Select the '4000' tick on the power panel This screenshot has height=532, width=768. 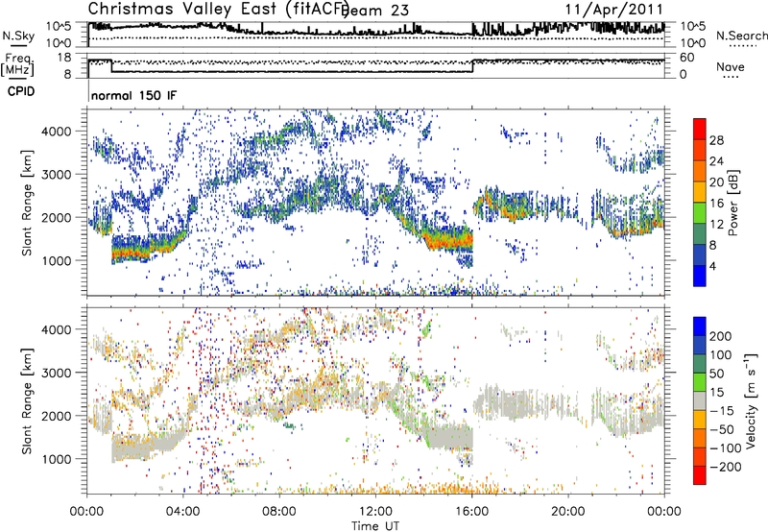pyautogui.click(x=57, y=132)
